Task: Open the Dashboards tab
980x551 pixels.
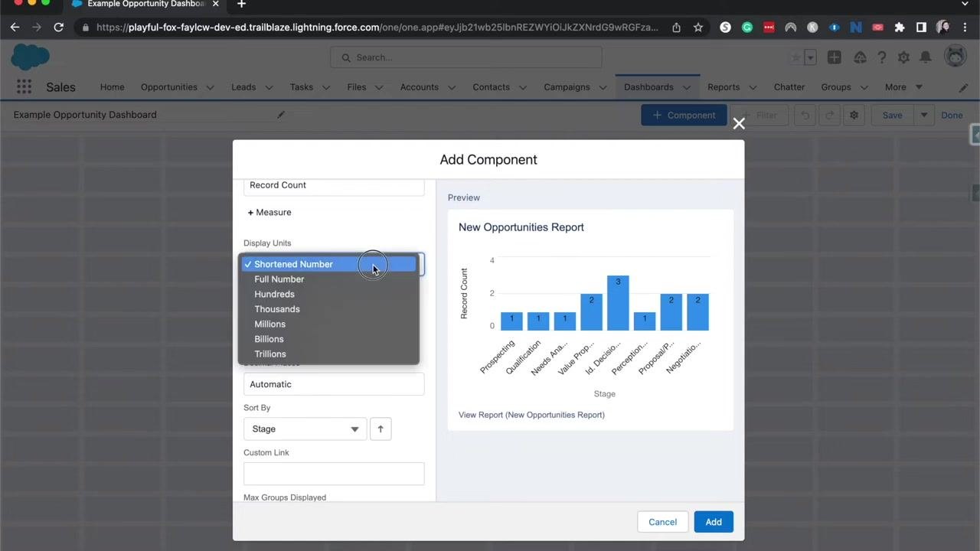Action: (x=648, y=87)
